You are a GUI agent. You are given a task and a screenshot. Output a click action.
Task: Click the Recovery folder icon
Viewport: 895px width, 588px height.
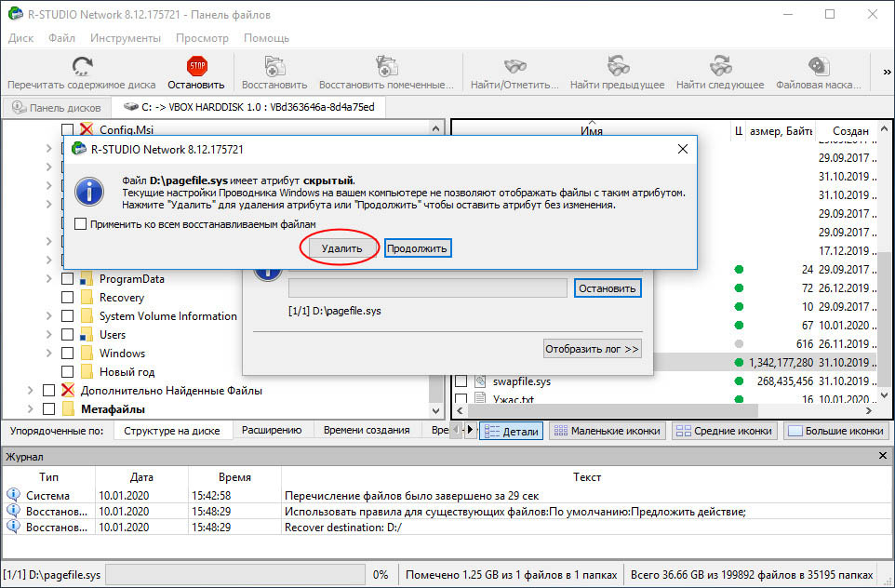click(x=87, y=298)
